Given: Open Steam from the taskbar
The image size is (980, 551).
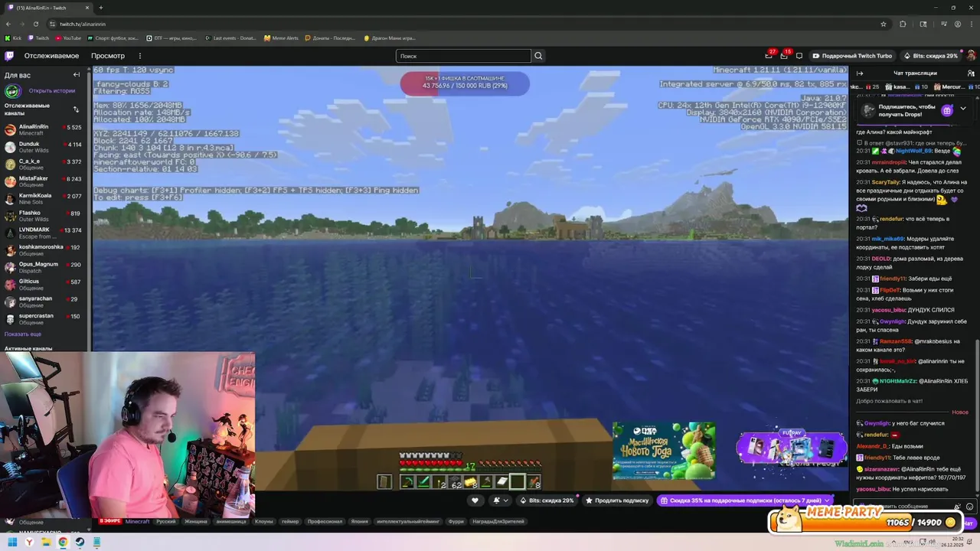Looking at the screenshot, I should click(x=80, y=543).
